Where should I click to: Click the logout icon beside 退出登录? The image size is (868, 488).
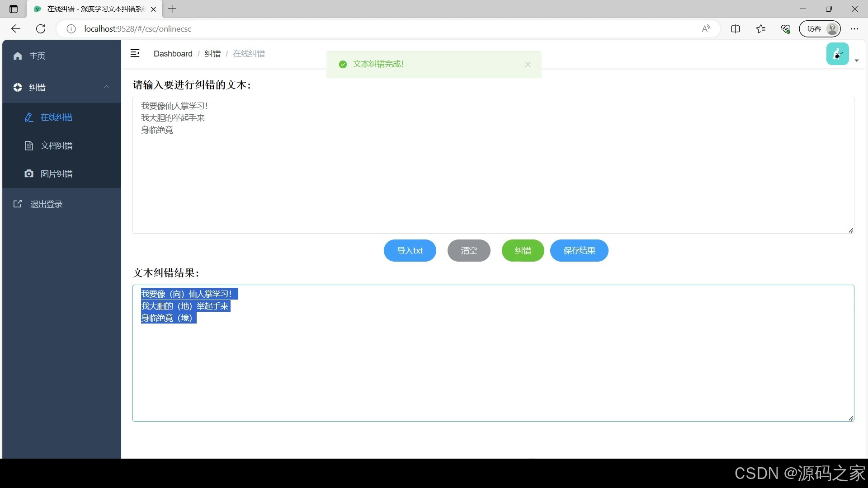tap(18, 204)
